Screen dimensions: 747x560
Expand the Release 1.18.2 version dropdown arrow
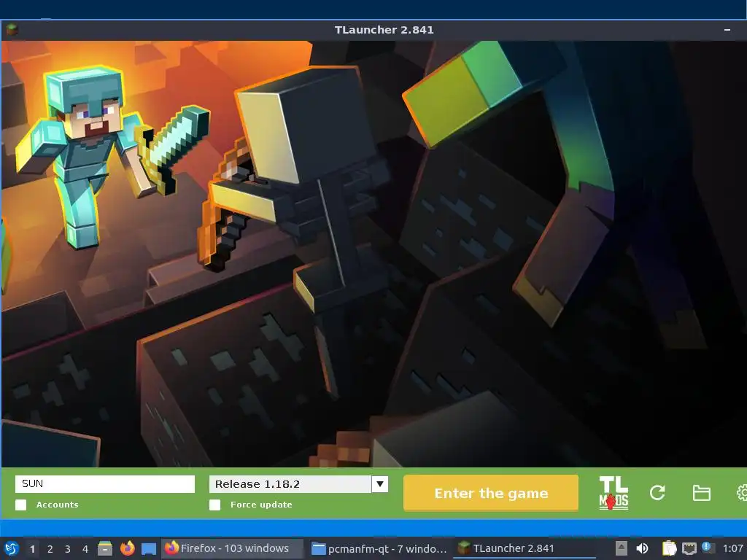[379, 484]
